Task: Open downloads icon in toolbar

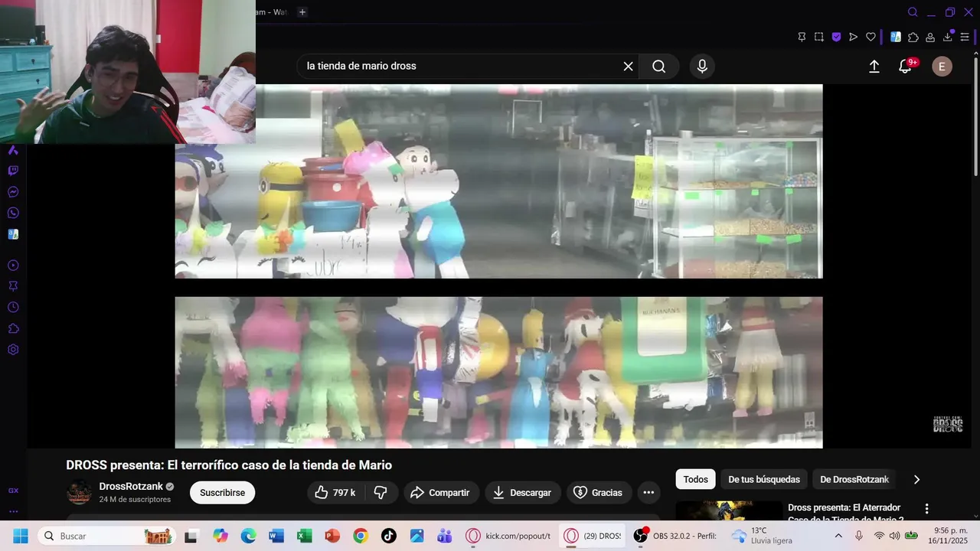Action: pyautogui.click(x=948, y=37)
